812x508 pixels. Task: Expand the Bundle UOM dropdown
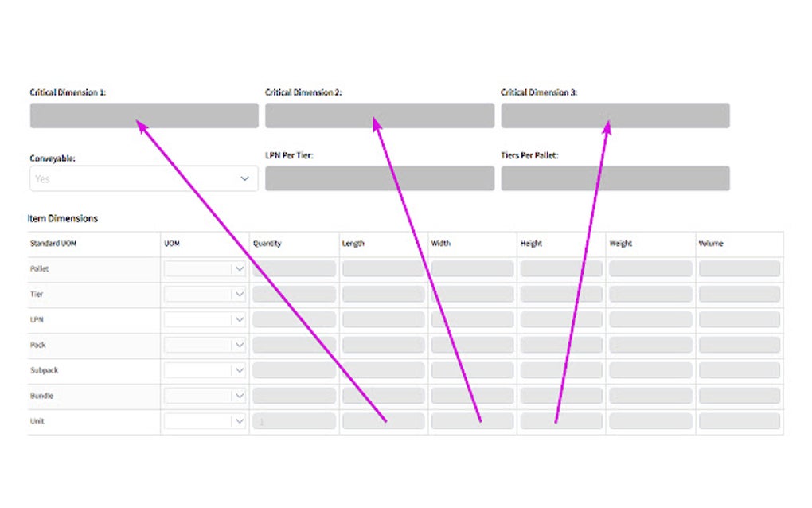click(205, 396)
